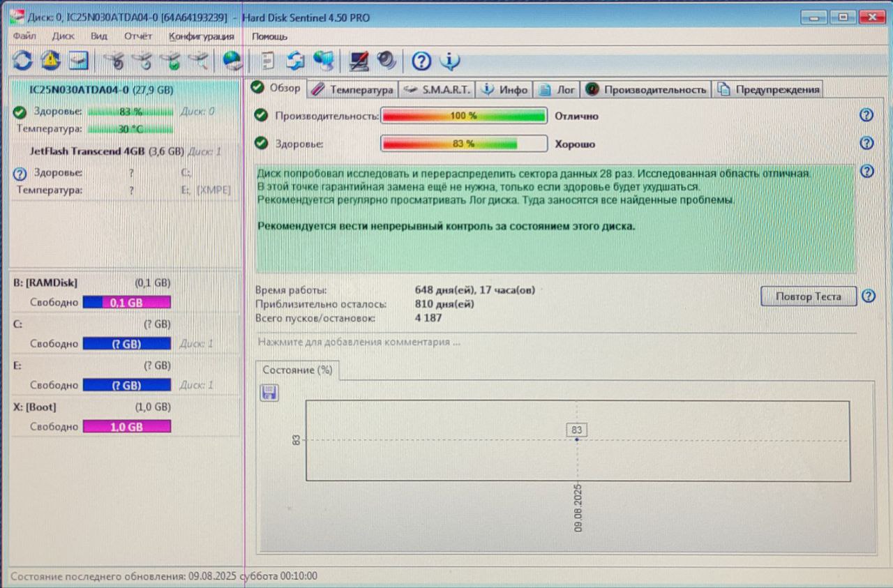Open the Помощь menu
Screen dimensions: 893x588
269,36
